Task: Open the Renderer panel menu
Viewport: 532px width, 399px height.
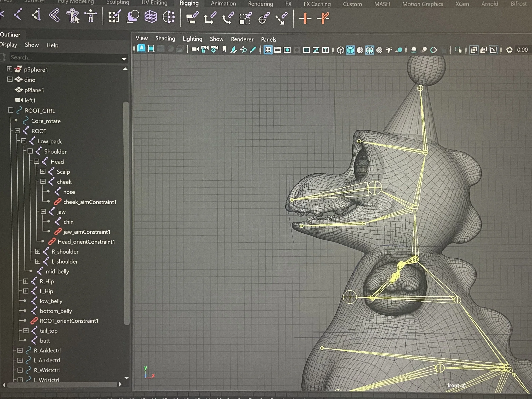Action: 242,39
